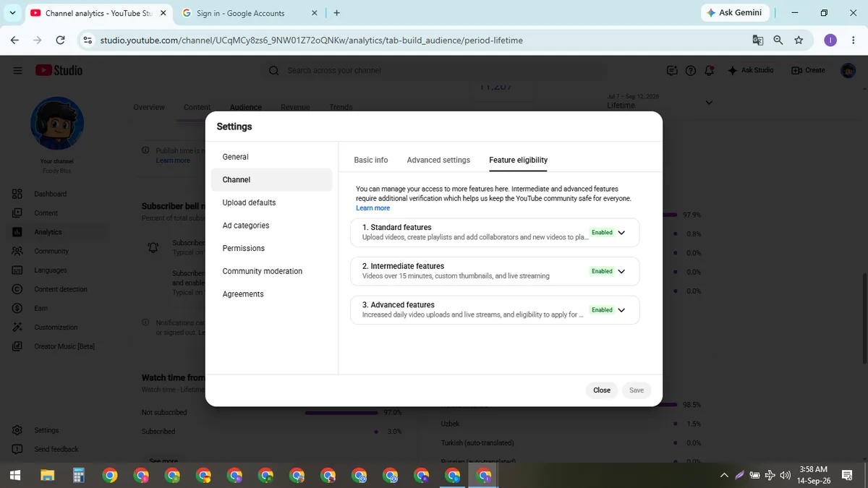Select Community moderation in Settings menu
The height and width of the screenshot is (488, 868).
coord(271,271)
